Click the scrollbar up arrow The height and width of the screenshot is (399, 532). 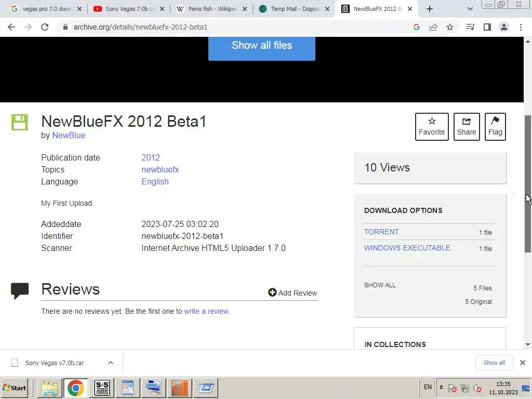click(x=528, y=42)
